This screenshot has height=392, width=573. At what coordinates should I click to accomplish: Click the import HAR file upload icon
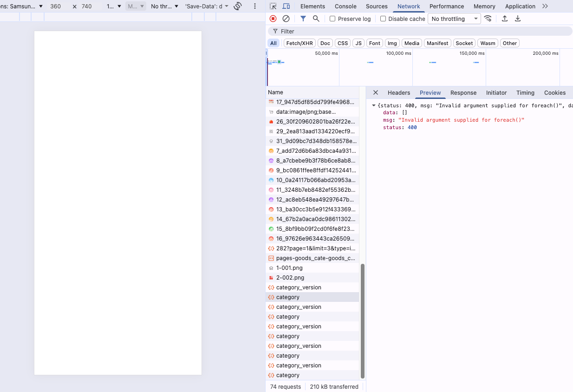pyautogui.click(x=505, y=19)
